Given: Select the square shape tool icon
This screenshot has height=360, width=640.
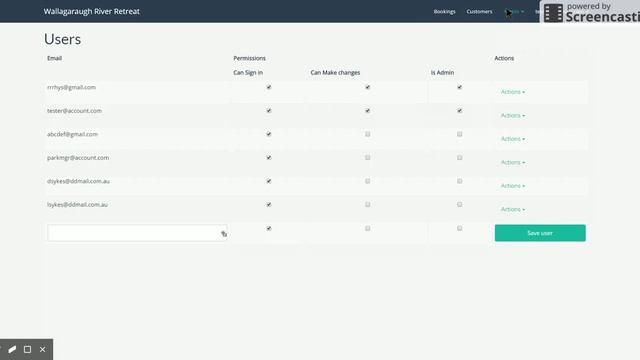Looking at the screenshot, I should pos(27,349).
